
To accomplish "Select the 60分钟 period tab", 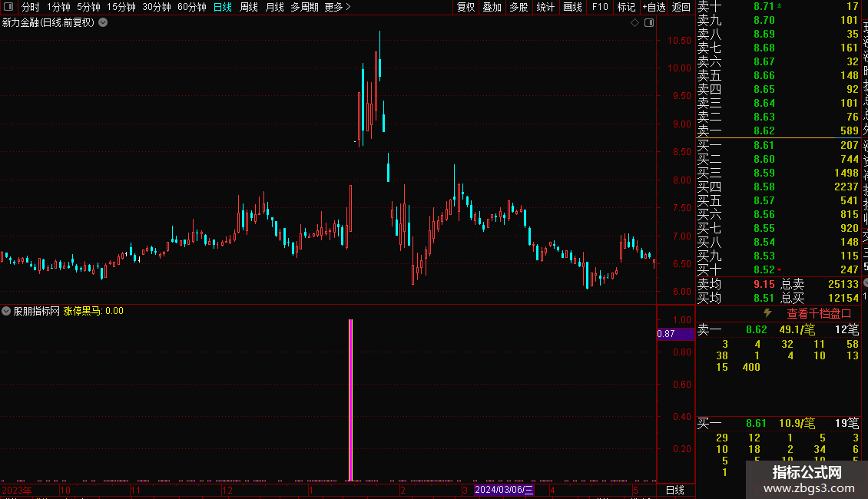I will (192, 7).
